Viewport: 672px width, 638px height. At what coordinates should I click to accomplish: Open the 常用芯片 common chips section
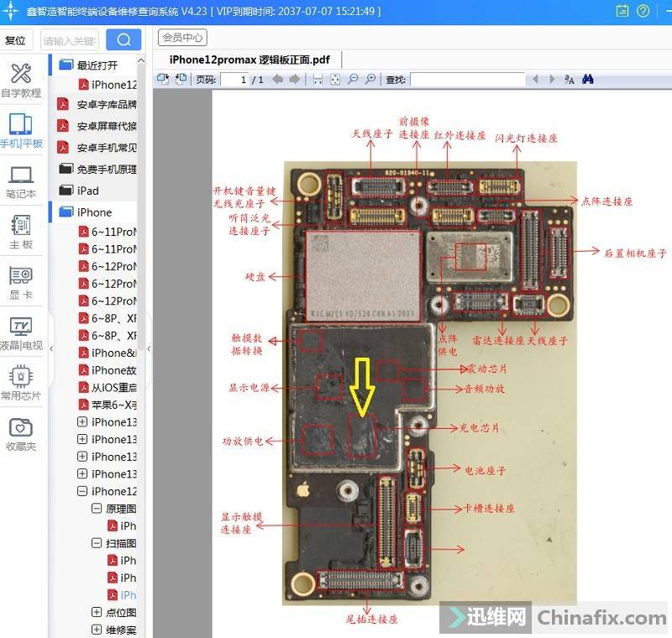pos(20,384)
